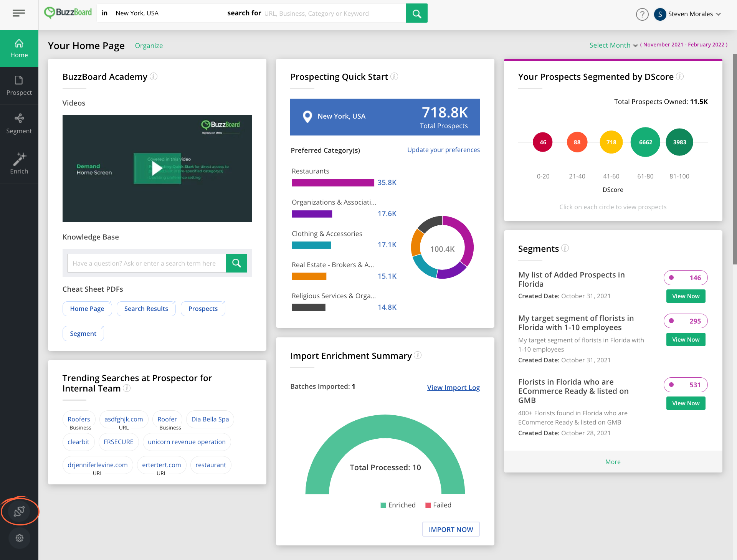The image size is (737, 560).
Task: Click the Steven Morales avatar icon
Action: 660,14
